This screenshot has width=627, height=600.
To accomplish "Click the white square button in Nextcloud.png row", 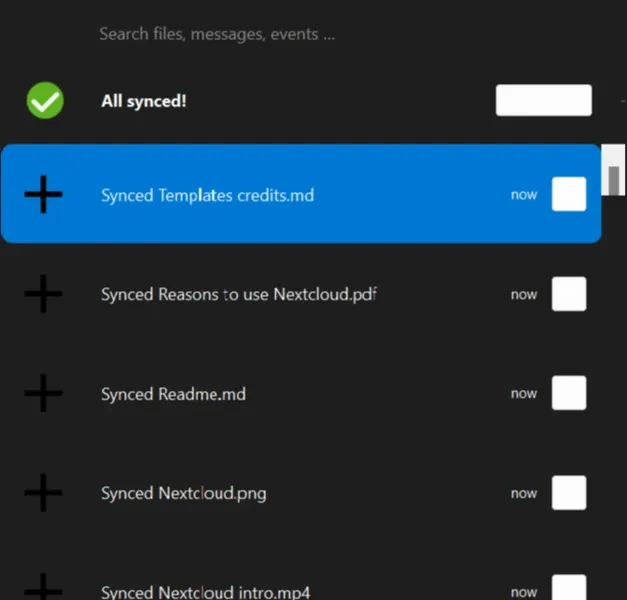I will point(569,492).
